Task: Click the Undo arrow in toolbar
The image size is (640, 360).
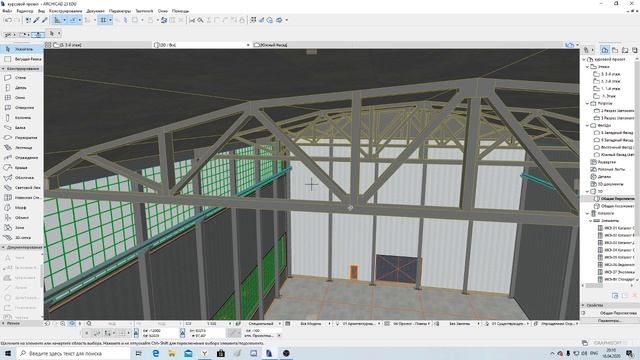Action: [8, 20]
